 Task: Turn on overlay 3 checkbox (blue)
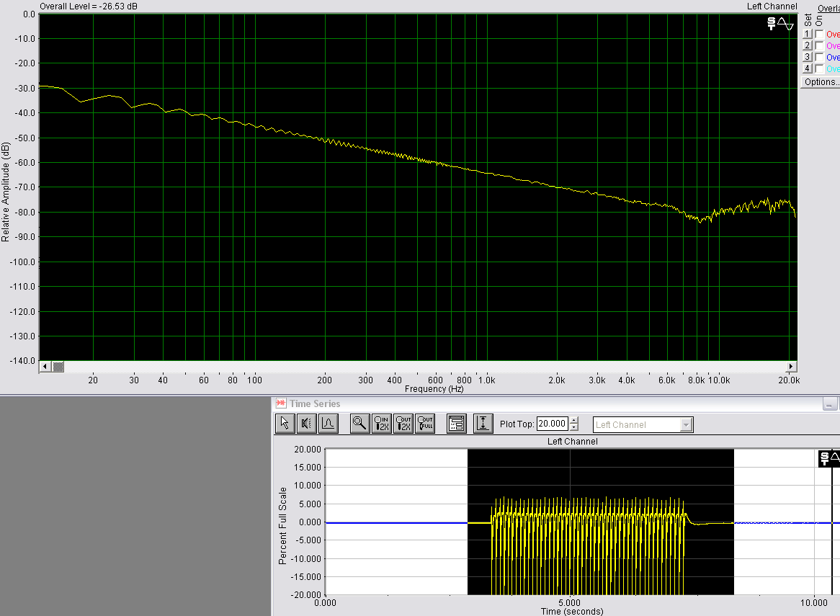(x=819, y=57)
